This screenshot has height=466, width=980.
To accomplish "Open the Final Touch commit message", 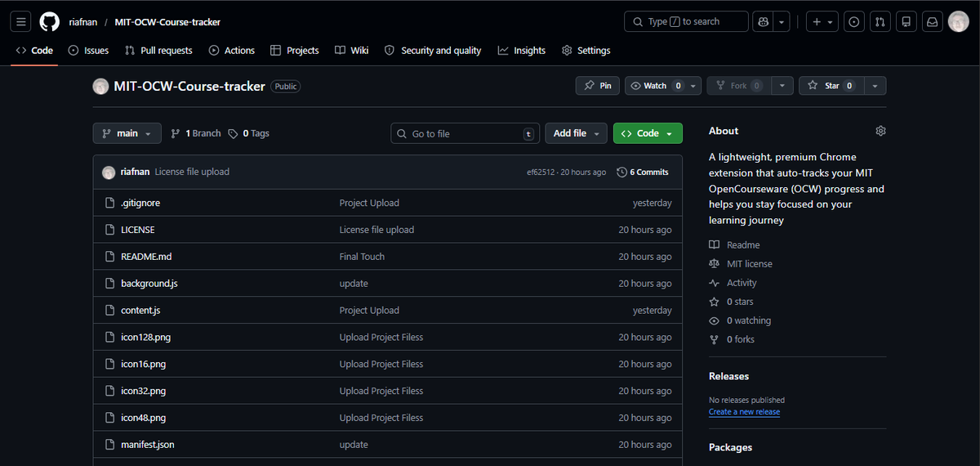I will click(x=362, y=257).
